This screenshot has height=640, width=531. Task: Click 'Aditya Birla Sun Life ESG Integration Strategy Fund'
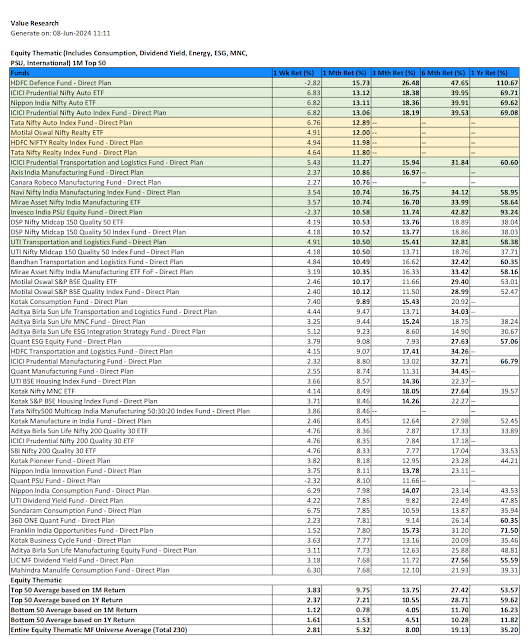tap(108, 332)
